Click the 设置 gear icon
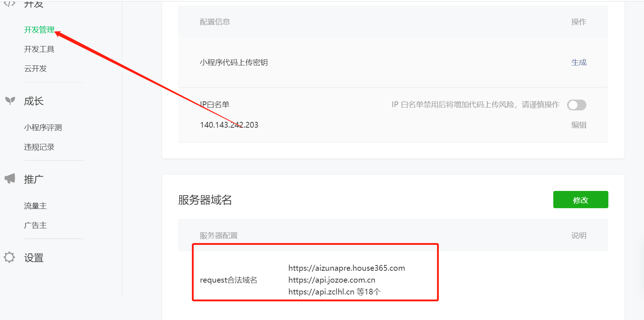The height and width of the screenshot is (320, 644). click(x=9, y=257)
